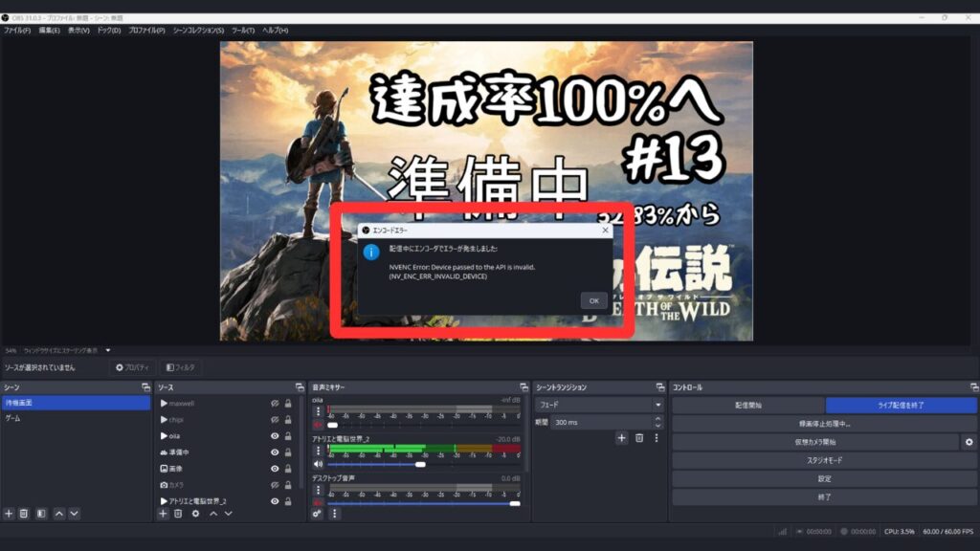The height and width of the screenshot is (551, 980).
Task: Open scene filters icon in Scenes panel
Action: tap(41, 514)
